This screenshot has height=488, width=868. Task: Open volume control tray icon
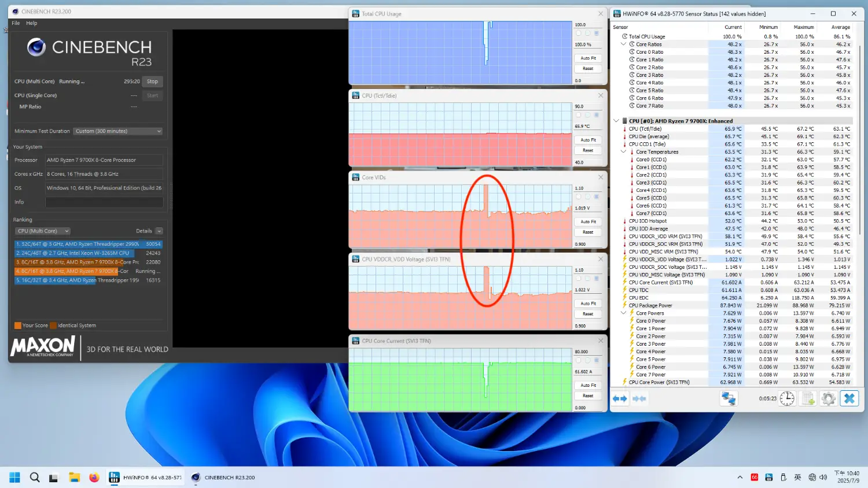[823, 478]
